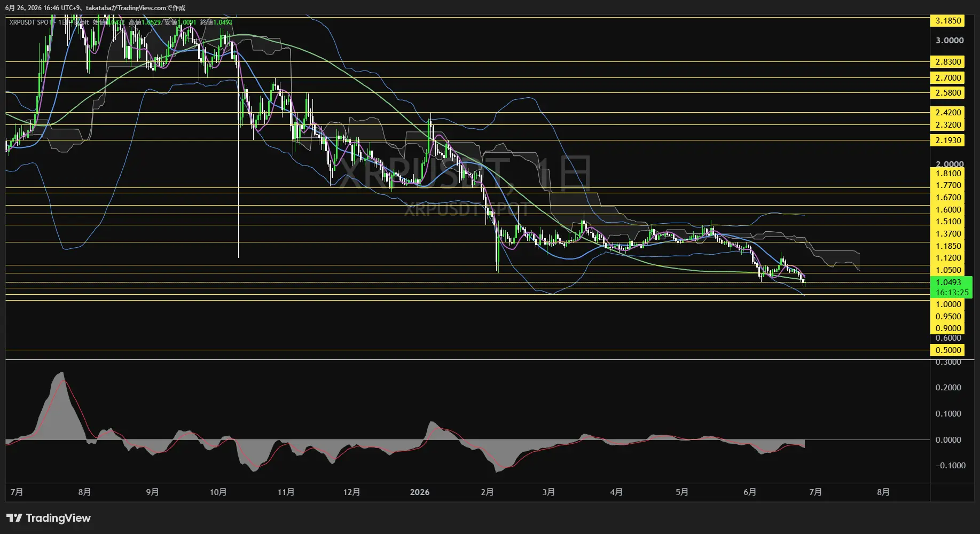Select the 2.8300 yellow price label
The width and height of the screenshot is (980, 534).
click(x=948, y=62)
